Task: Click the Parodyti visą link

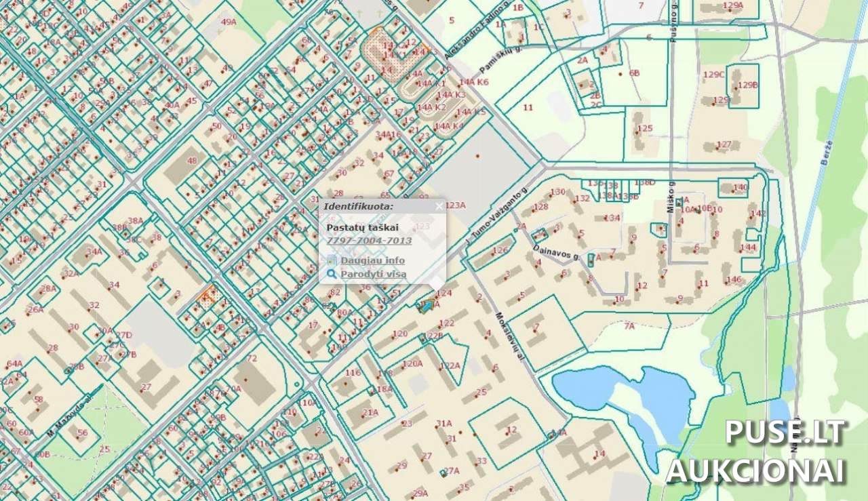Action: click(x=373, y=274)
